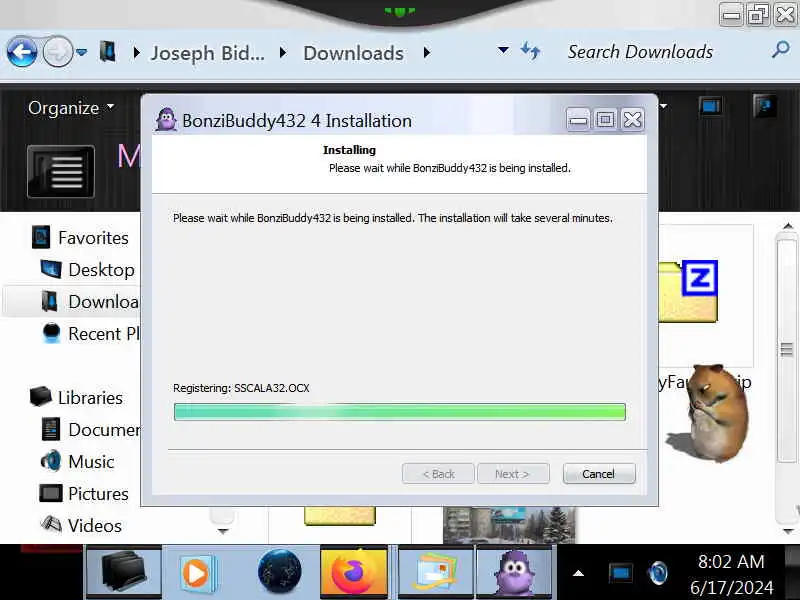Click the Registering: SSCALA32.OCX status text
Viewport: 800px width, 600px height.
(x=241, y=388)
